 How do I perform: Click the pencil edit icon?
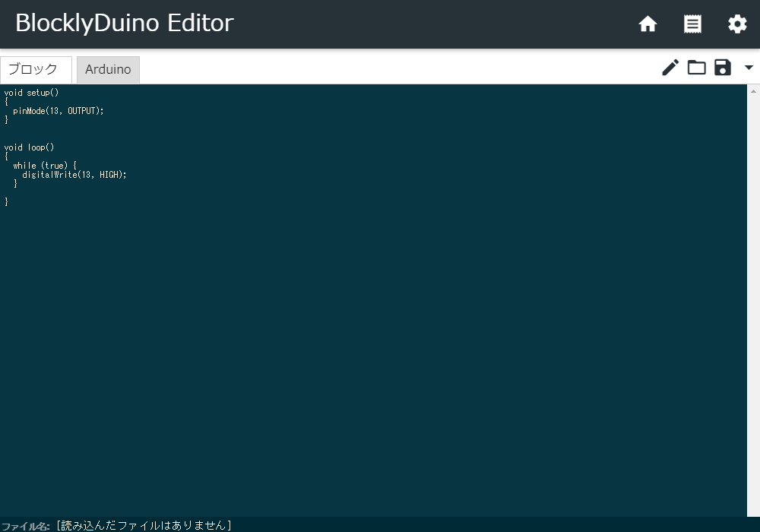[670, 68]
